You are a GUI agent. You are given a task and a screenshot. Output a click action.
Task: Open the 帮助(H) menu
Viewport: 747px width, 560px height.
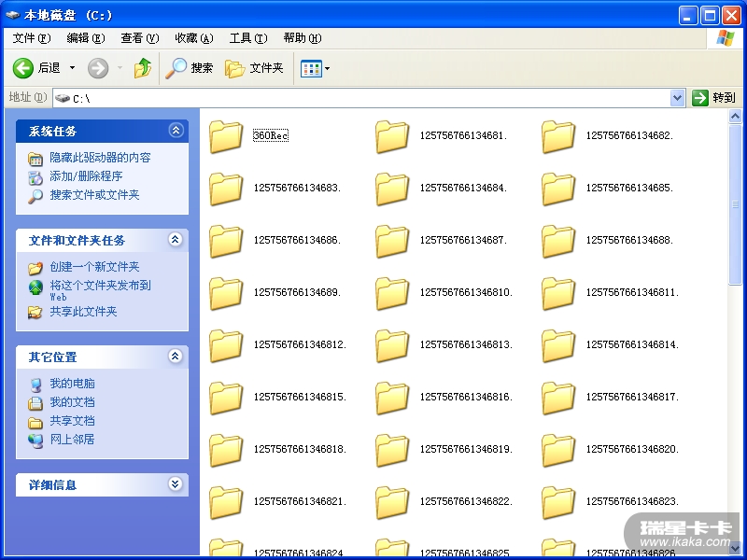point(303,38)
